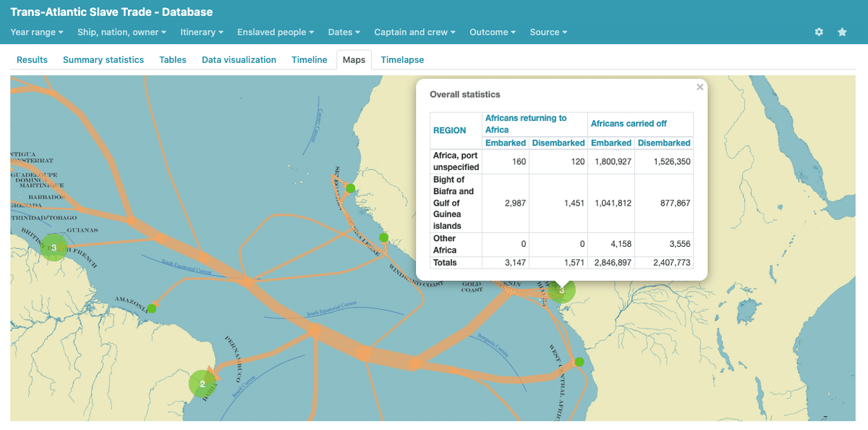Open the Tables tab
The width and height of the screenshot is (868, 430).
[x=173, y=60]
